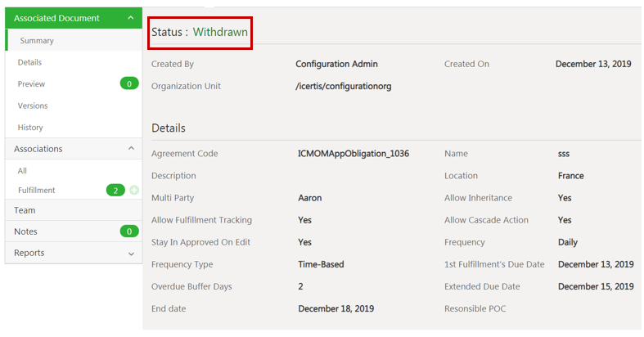Click the green plus icon beside Fulfillment

[x=134, y=191]
